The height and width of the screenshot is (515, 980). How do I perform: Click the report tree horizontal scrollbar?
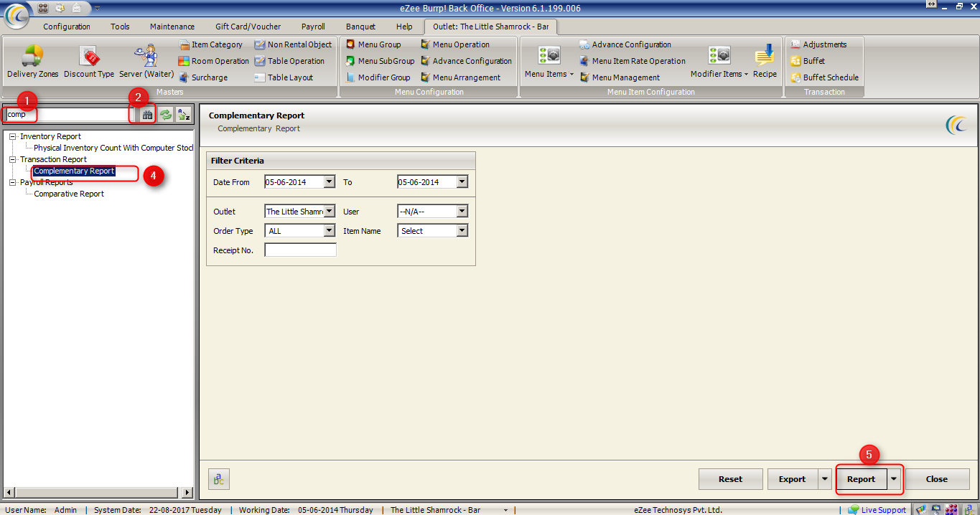pyautogui.click(x=98, y=493)
